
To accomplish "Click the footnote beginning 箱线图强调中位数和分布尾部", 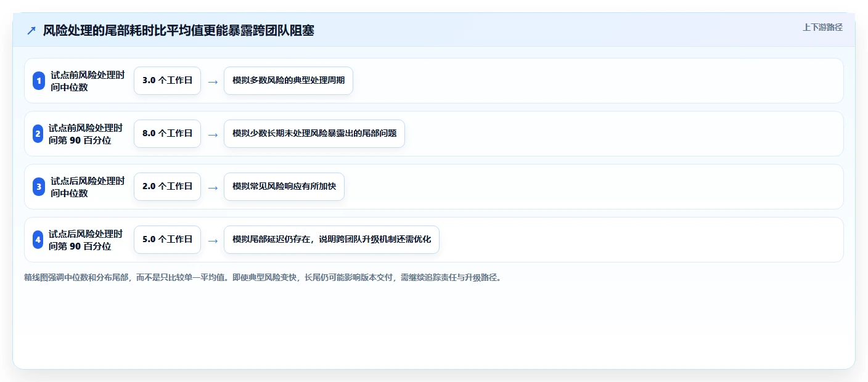I will 264,277.
